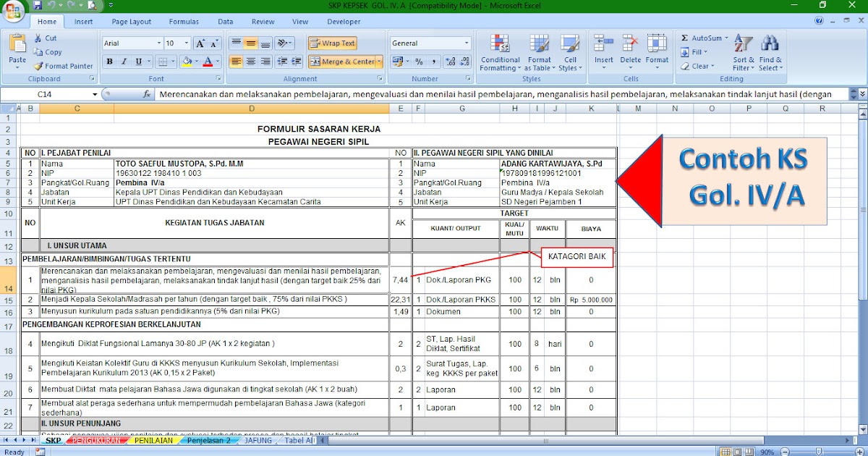Decrease font size with Shrink Font
Viewport: 868px width, 456px height.
(215, 43)
